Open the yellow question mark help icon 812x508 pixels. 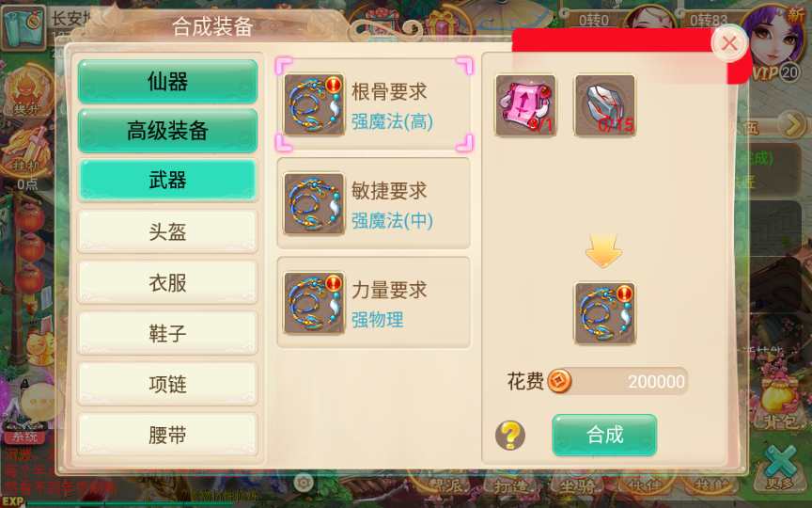click(x=510, y=435)
